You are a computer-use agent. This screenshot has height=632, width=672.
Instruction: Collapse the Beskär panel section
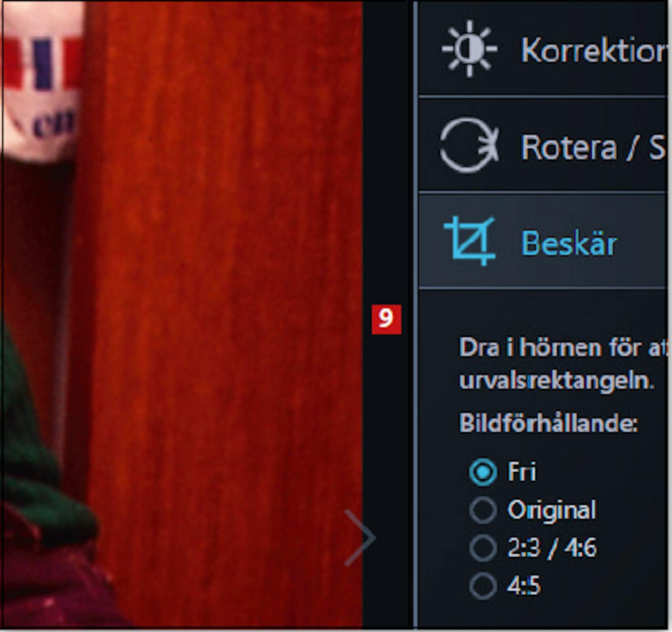[x=543, y=241]
